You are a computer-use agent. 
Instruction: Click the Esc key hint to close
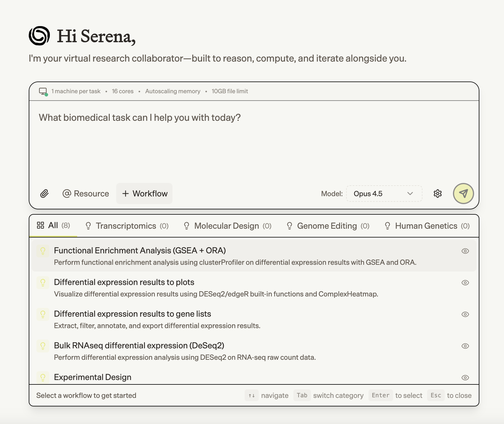pyautogui.click(x=436, y=395)
